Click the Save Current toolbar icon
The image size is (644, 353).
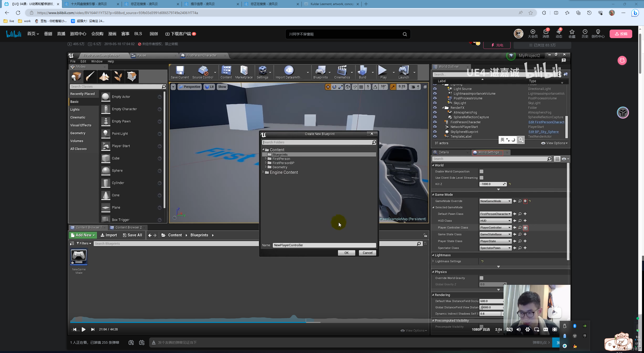click(180, 72)
